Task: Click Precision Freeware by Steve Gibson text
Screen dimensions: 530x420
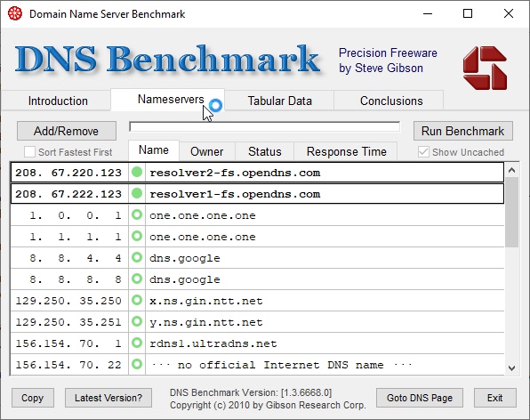Action: (388, 61)
